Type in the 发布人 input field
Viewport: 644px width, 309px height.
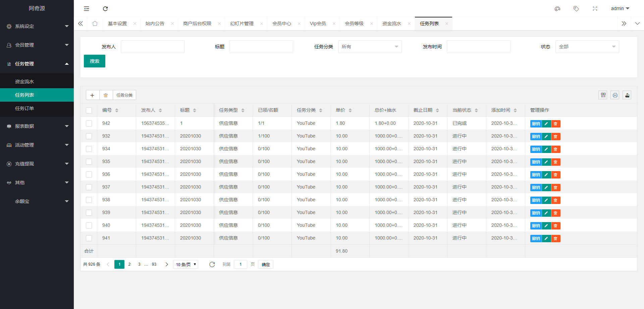(x=153, y=47)
